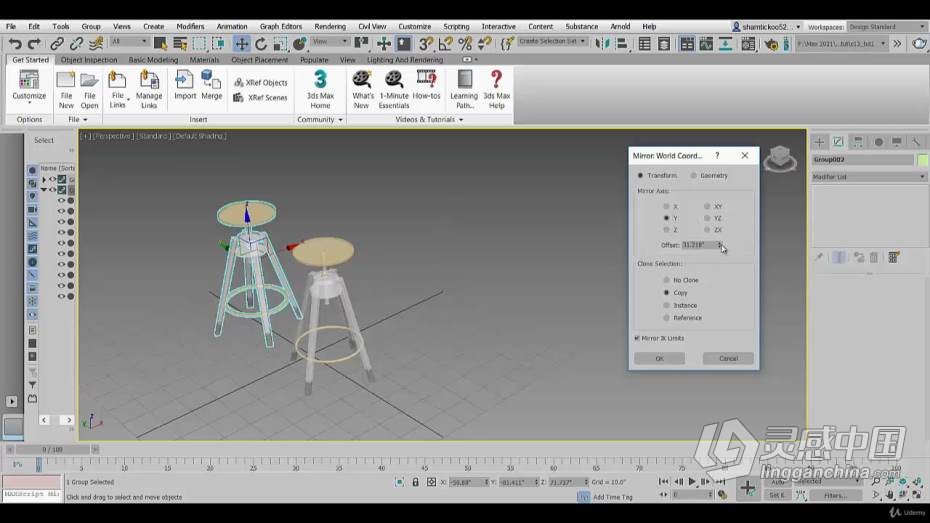Choose Instance clone option
The image size is (930, 523).
666,305
